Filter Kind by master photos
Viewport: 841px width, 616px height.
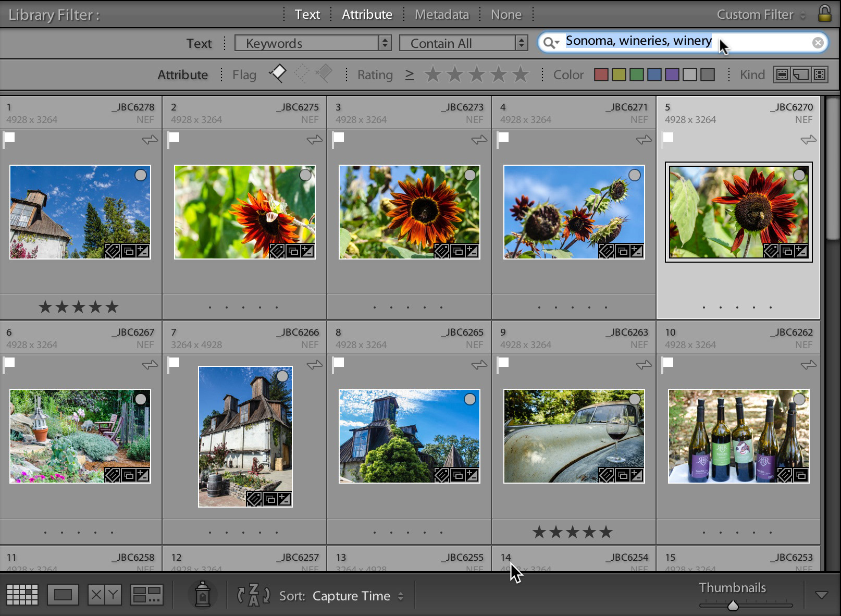pos(781,75)
